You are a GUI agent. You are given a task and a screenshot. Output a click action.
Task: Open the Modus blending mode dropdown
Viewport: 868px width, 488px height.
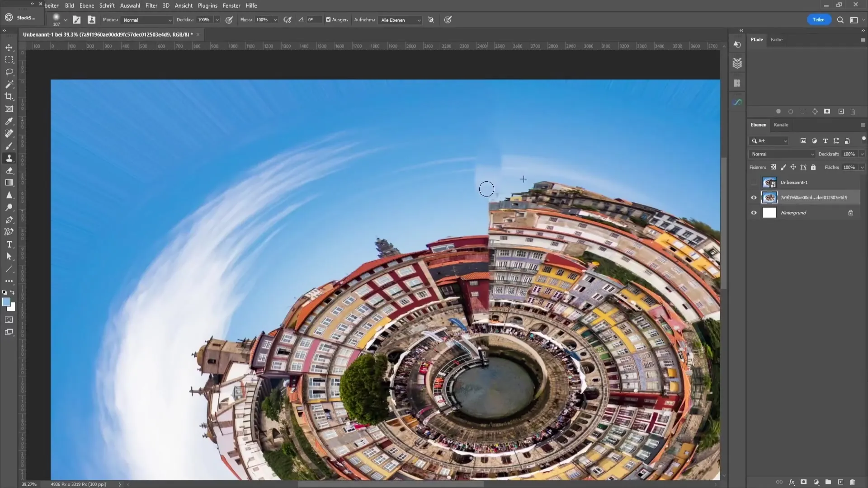pos(146,20)
